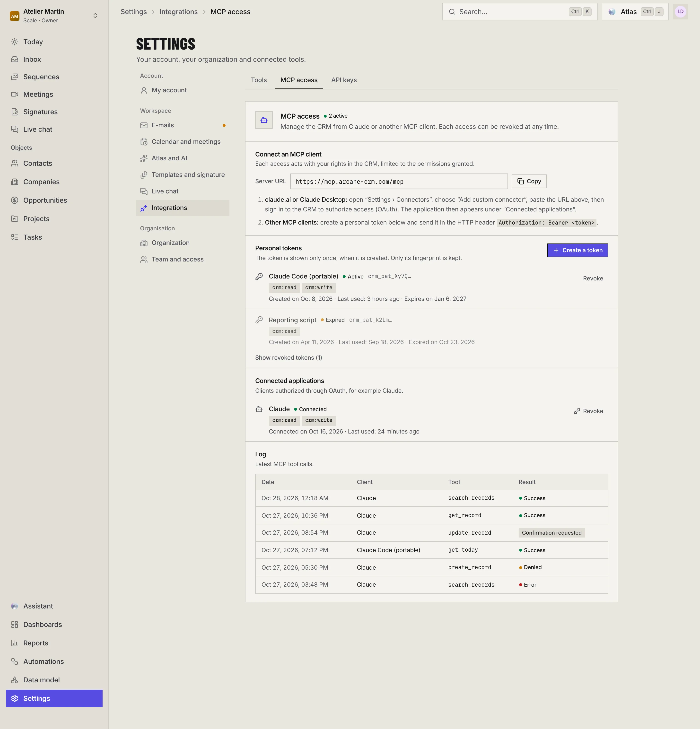Open the Assistant sidebar item
Image resolution: width=700 pixels, height=729 pixels.
pos(54,606)
